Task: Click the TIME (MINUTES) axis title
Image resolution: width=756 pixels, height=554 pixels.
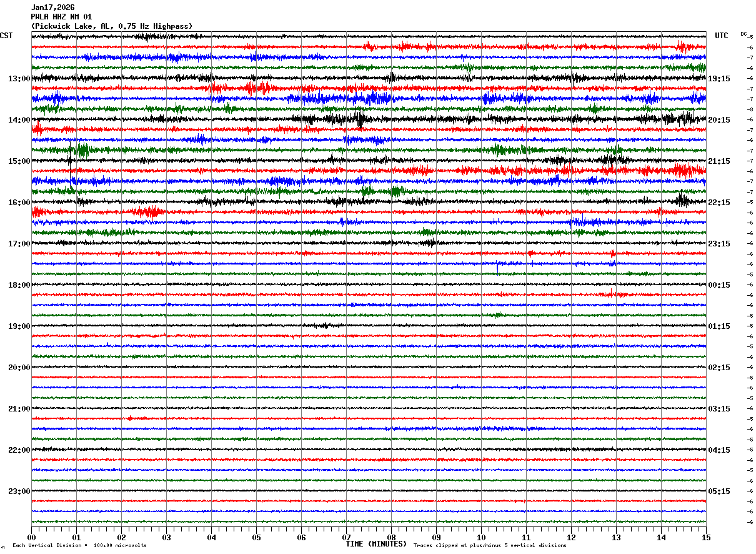Action: click(x=376, y=544)
